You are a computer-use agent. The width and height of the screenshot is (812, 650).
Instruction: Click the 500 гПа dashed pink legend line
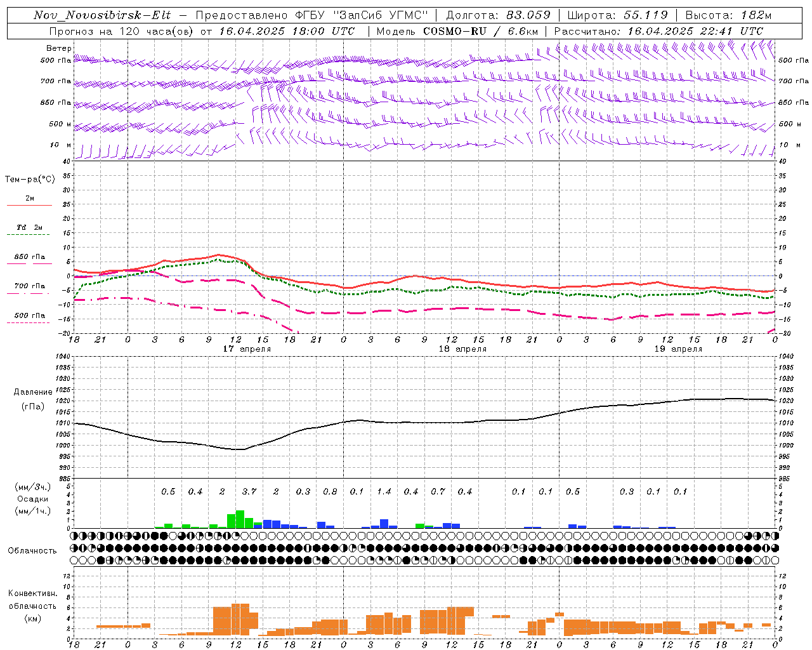pos(29,323)
